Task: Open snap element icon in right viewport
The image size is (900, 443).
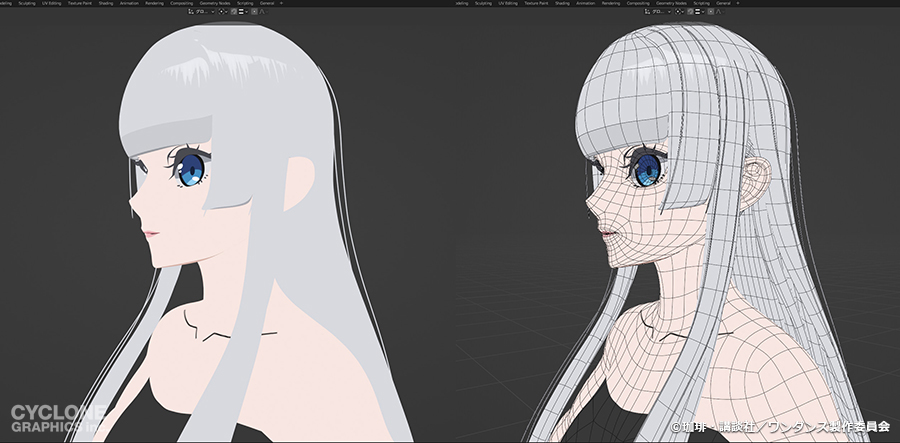Action: coord(698,12)
